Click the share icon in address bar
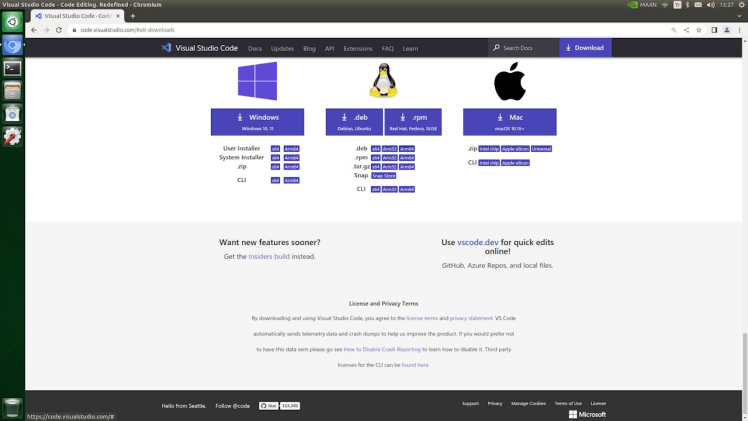748x421 pixels. (686, 30)
